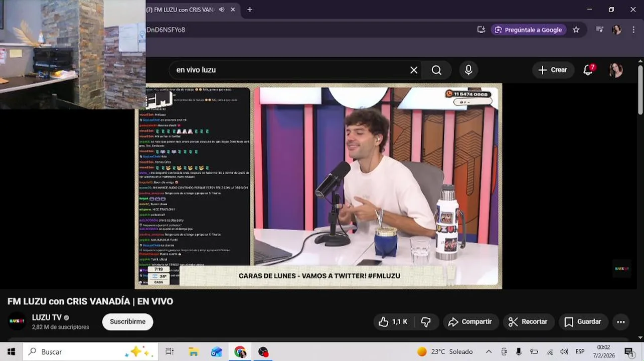Image resolution: width=644 pixels, height=361 pixels.
Task: Click the video title FM LUZU con CRIS VANADÍA
Action: tap(90, 301)
